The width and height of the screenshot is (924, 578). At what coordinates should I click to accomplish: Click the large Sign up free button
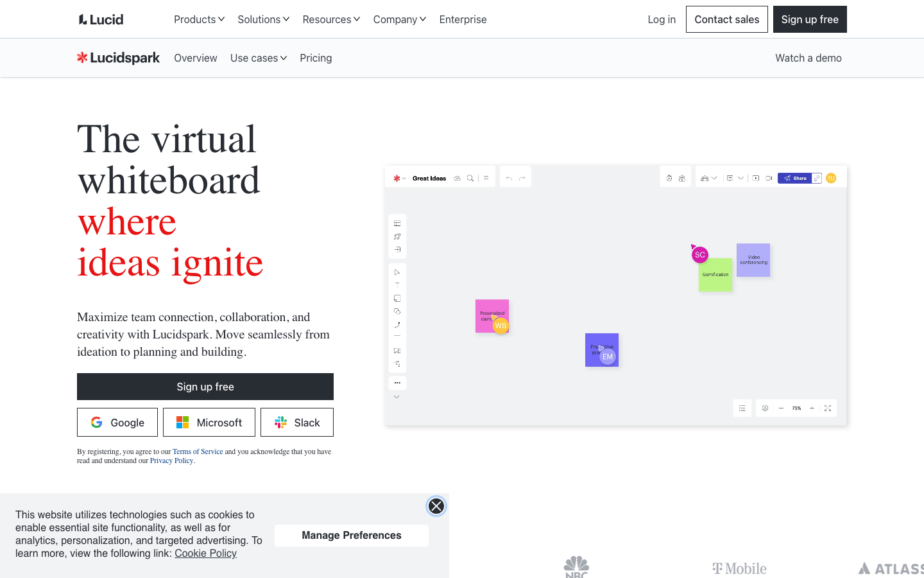[x=205, y=387]
